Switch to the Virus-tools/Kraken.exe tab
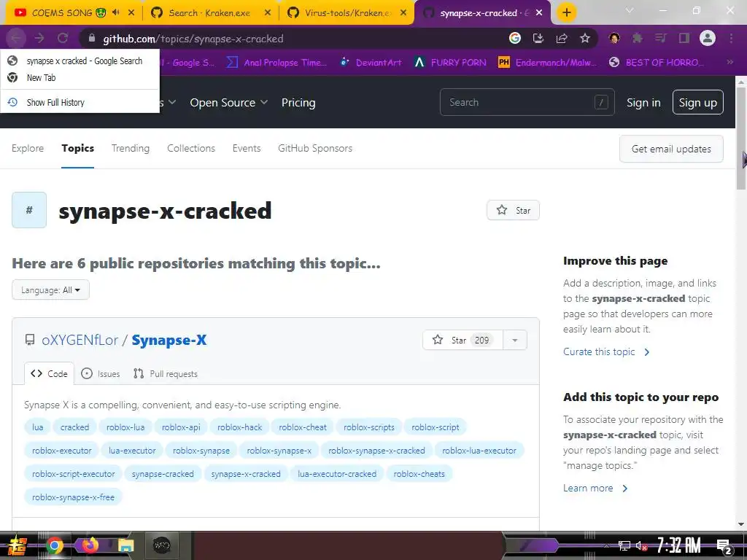This screenshot has height=560, width=747. (x=347, y=13)
